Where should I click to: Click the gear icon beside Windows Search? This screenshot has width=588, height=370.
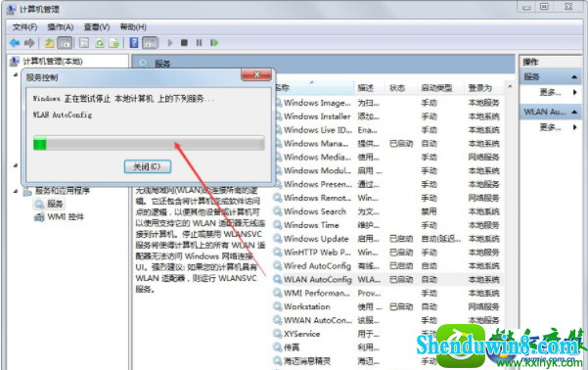277,211
